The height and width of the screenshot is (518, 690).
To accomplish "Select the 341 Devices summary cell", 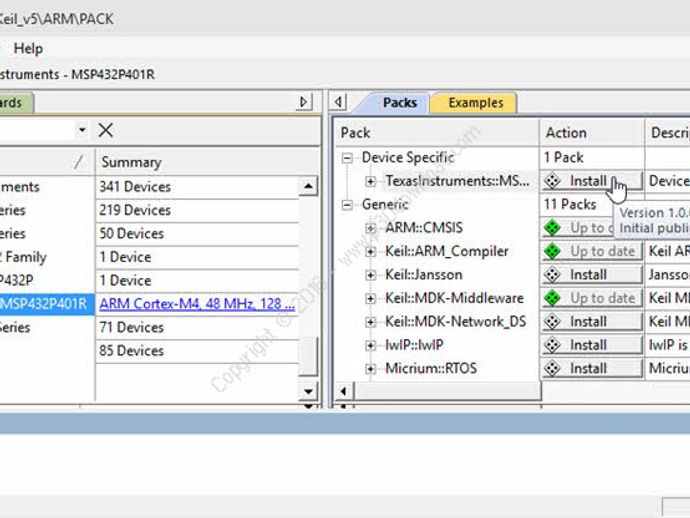I will [197, 187].
